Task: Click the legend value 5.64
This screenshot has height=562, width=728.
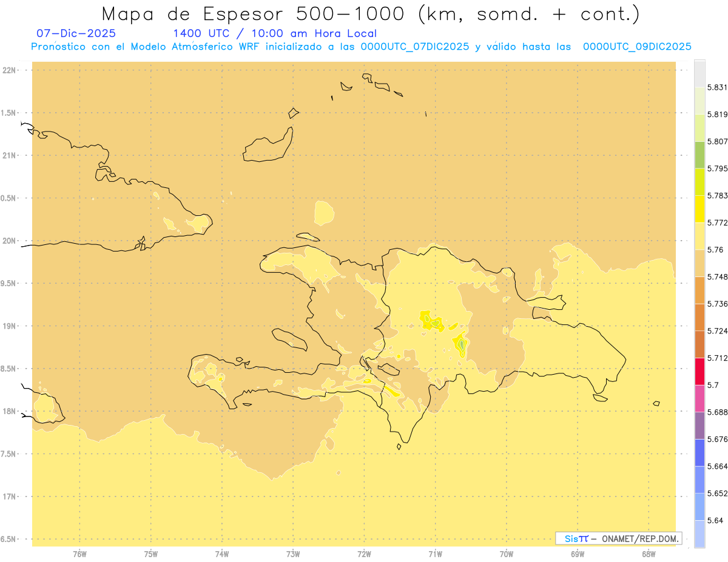Action: [715, 521]
